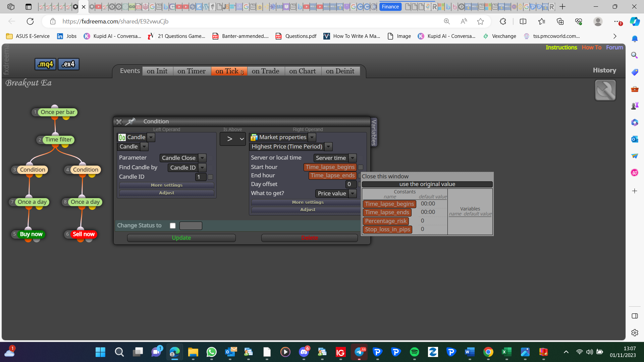
Task: Toggle the checkbox next to Candle ID
Action: (210, 177)
